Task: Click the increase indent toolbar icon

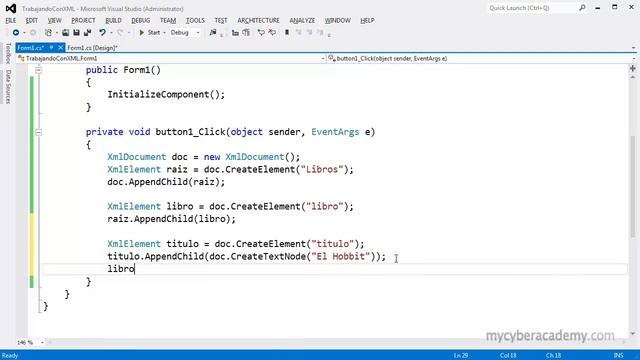Action: [x=246, y=33]
